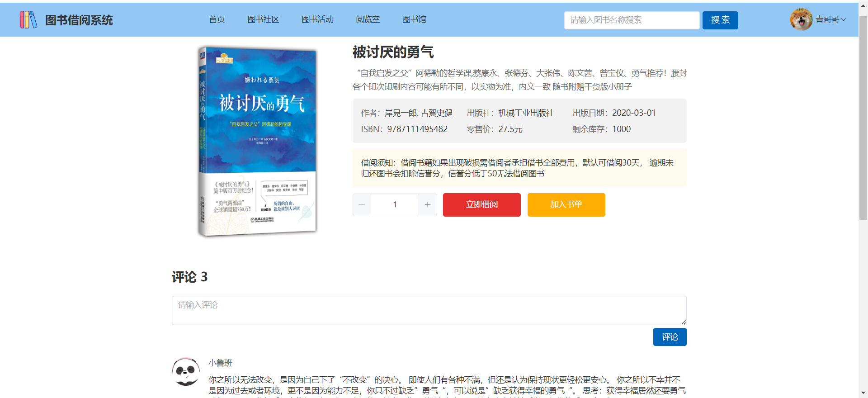Screen dimensions: 868x398
Task: Click the book title 被讨厌的勇气
Action: point(393,52)
